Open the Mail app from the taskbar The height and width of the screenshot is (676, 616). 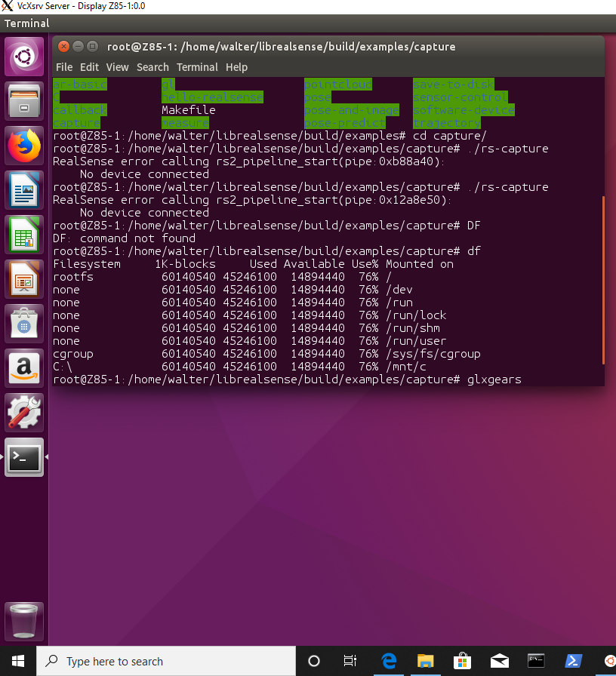(x=499, y=661)
